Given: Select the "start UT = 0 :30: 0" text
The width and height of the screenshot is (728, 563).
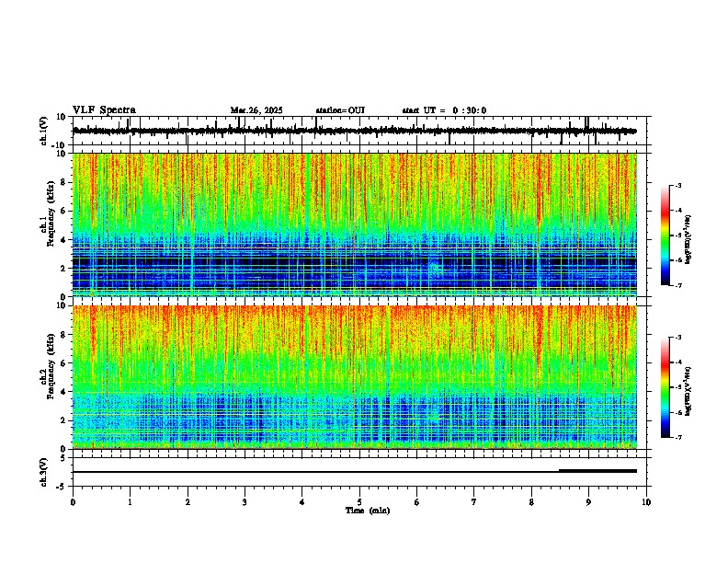Looking at the screenshot, I should coord(444,110).
